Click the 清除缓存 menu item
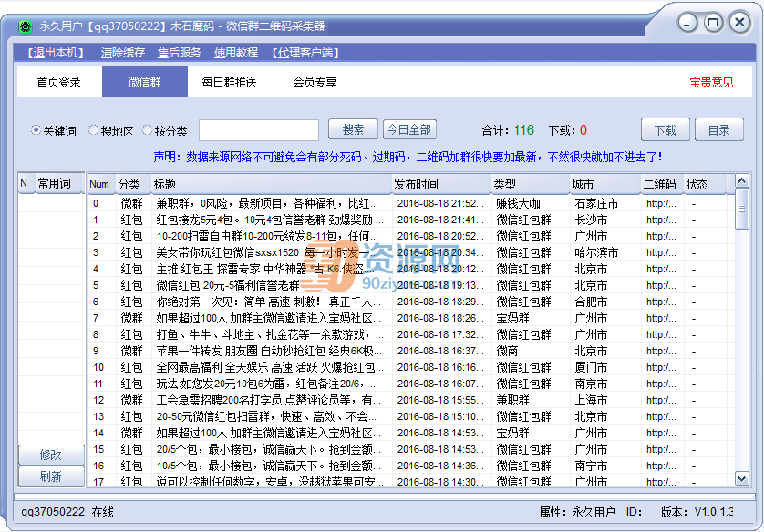This screenshot has height=532, width=764. click(x=123, y=53)
